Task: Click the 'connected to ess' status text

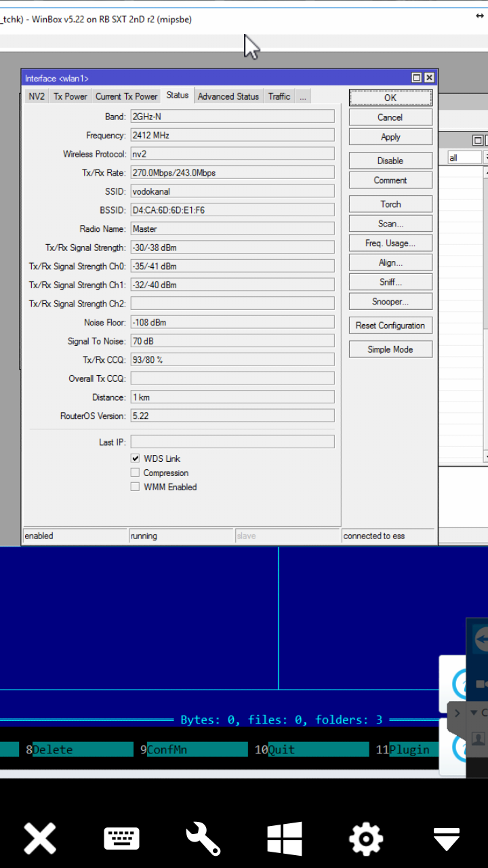Action: point(374,536)
